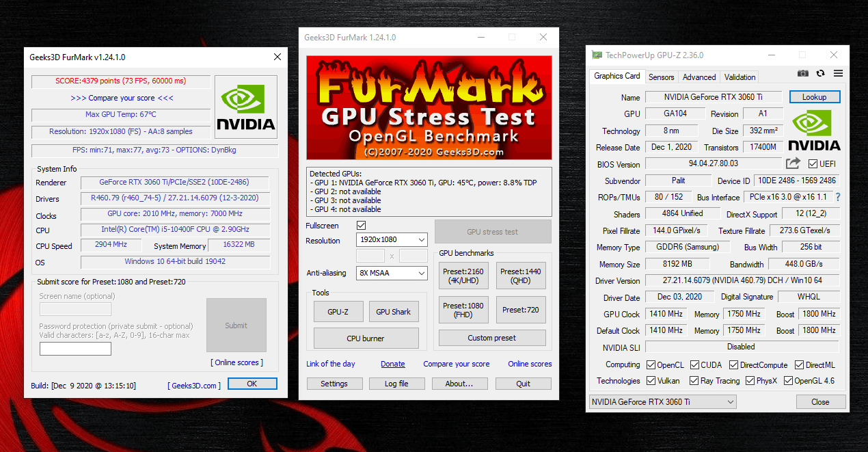This screenshot has height=452, width=868.
Task: Click Submit score button
Action: [x=236, y=325]
